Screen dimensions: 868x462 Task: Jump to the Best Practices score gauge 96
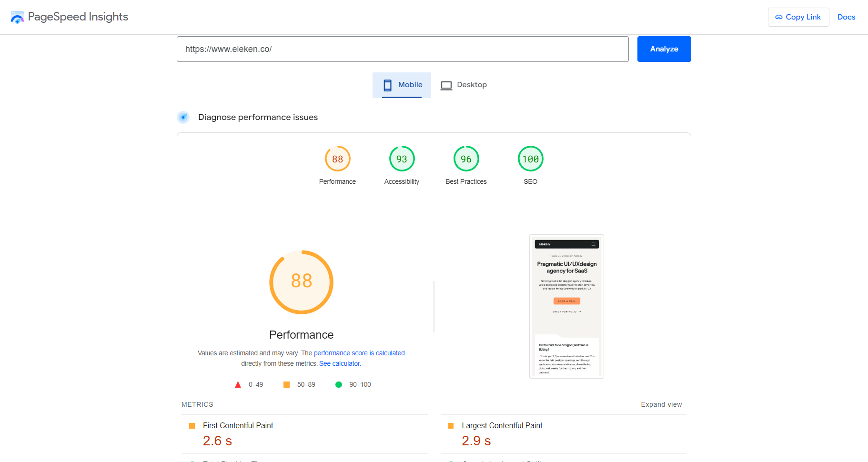click(466, 159)
